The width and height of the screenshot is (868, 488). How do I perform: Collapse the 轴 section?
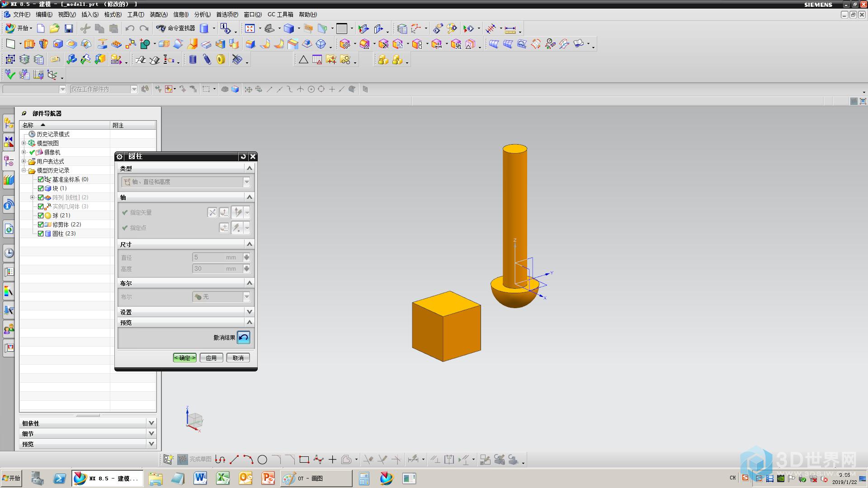[x=249, y=197]
